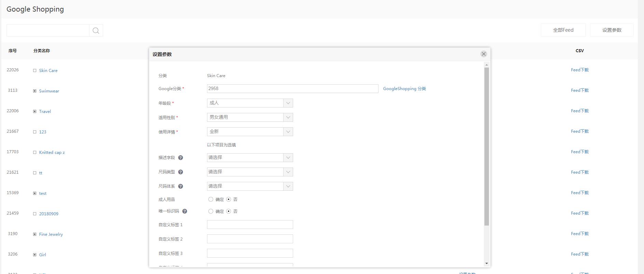The width and height of the screenshot is (644, 274).
Task: Click Feed下载 for Swimwear row
Action: [x=580, y=90]
